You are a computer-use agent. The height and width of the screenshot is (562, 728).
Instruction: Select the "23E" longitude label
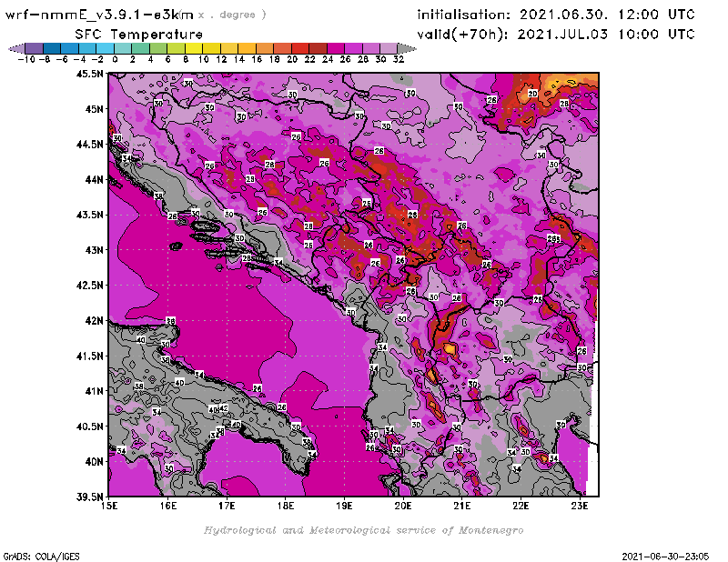[580, 506]
